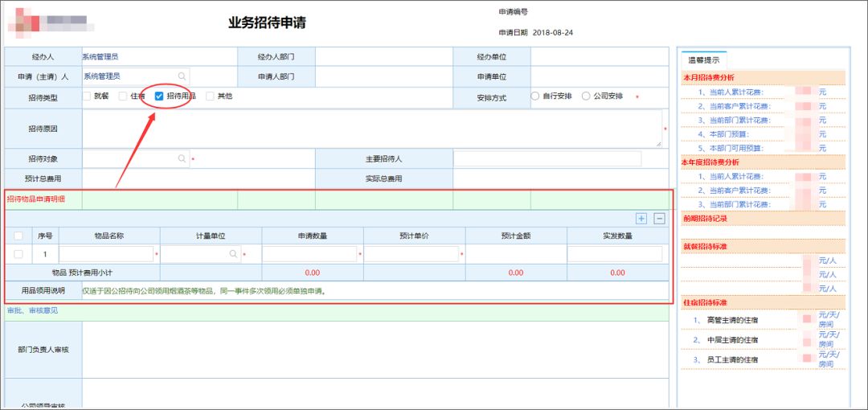Screen dimensions: 868x410
Task: Click the 物品 预计费用小计 row label
Action: pyautogui.click(x=82, y=273)
